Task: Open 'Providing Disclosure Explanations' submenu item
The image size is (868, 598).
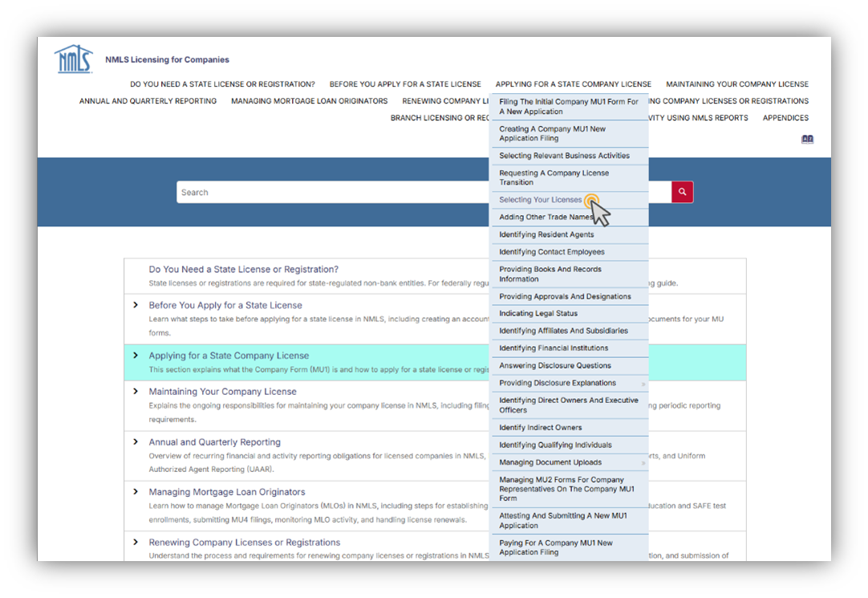Action: [558, 383]
